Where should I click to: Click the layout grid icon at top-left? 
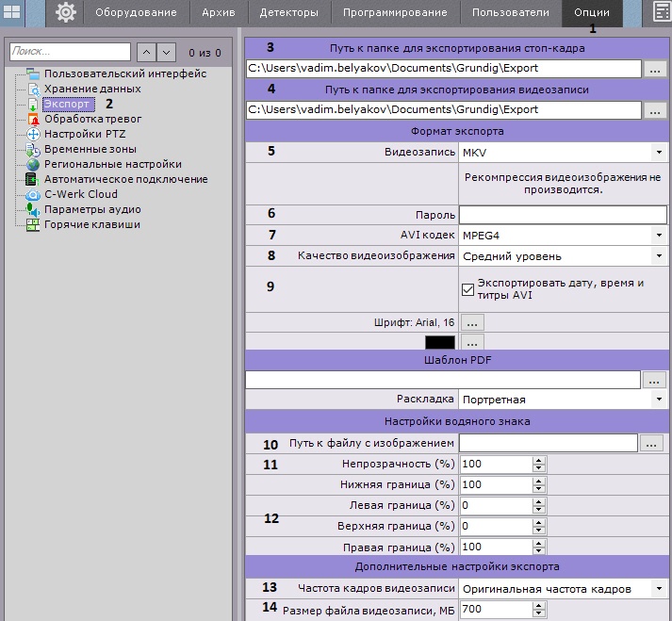pos(12,12)
